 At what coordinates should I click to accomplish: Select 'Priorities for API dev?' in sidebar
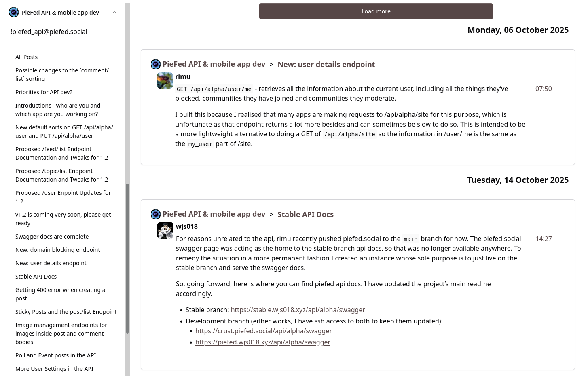[44, 92]
